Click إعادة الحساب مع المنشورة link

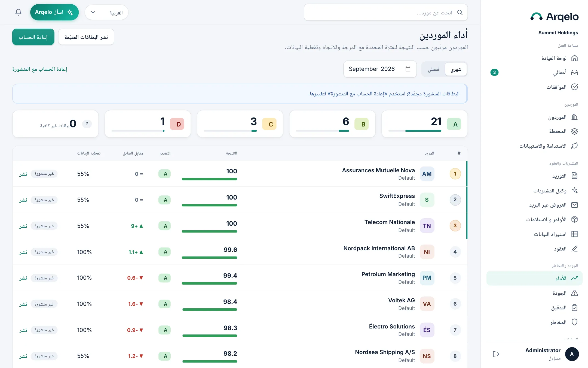pos(40,69)
